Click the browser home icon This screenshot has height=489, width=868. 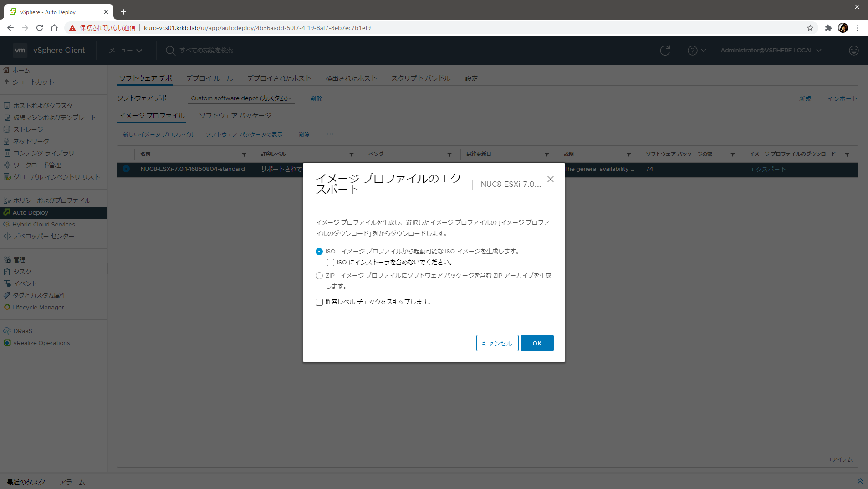tap(54, 28)
